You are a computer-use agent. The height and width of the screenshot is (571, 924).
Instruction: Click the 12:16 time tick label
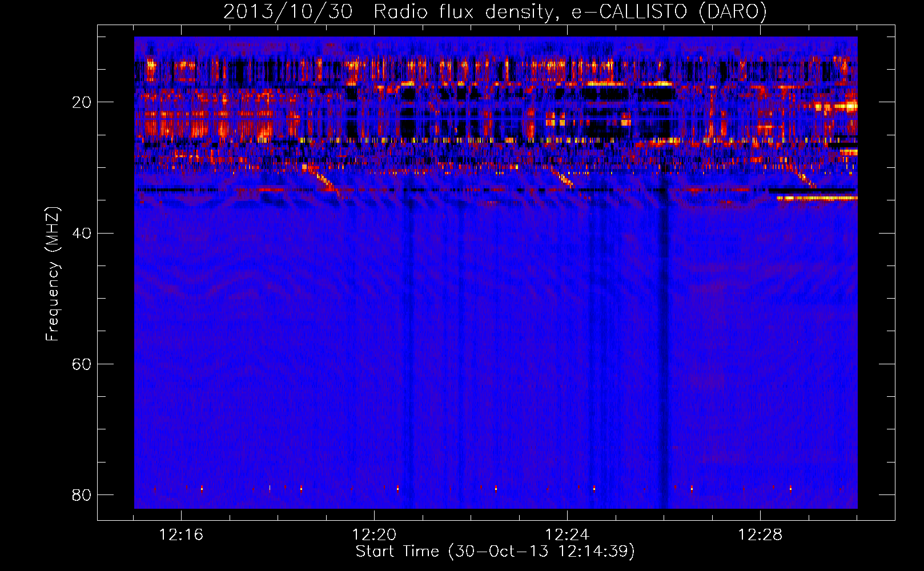[x=181, y=535]
